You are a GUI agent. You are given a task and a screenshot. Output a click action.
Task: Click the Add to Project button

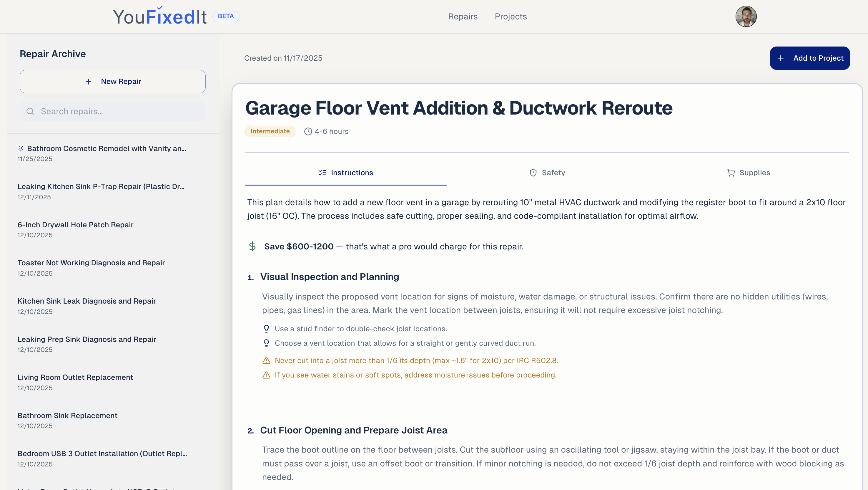(x=810, y=58)
